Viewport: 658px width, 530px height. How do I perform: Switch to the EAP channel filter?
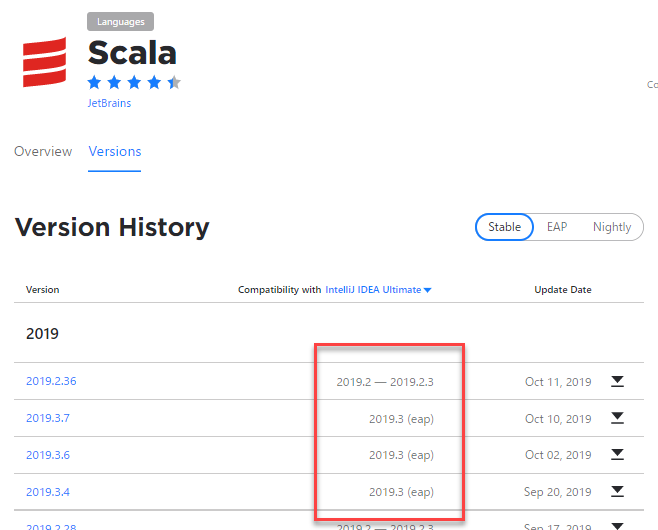coord(557,227)
